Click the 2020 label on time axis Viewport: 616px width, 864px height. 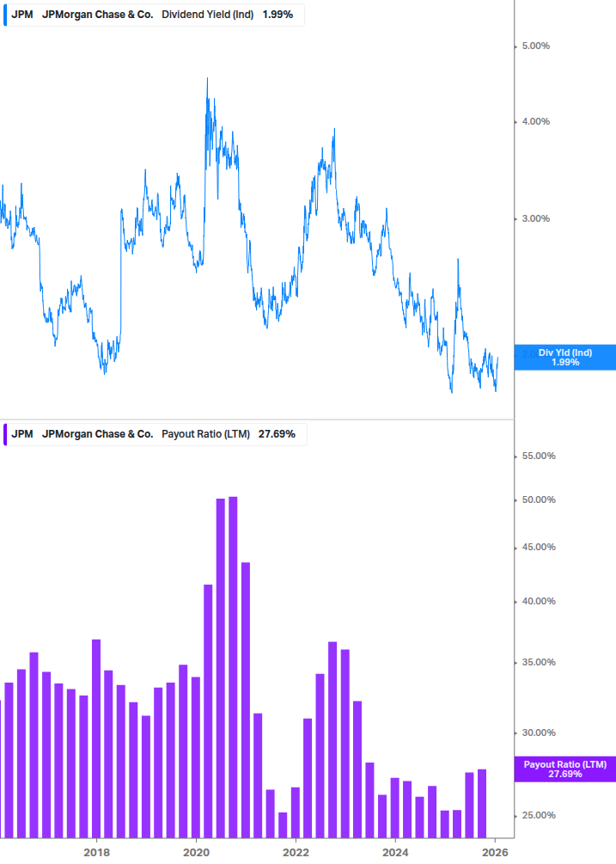tap(197, 852)
